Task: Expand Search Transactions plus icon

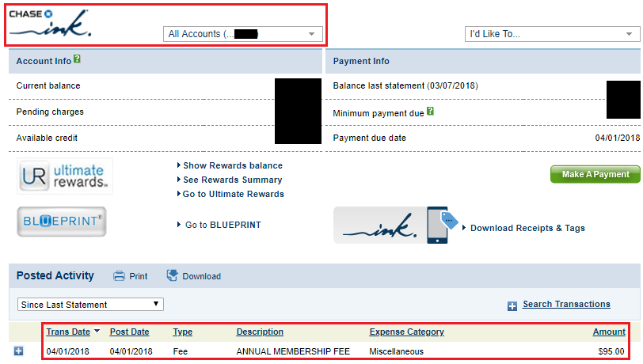Action: coord(512,306)
